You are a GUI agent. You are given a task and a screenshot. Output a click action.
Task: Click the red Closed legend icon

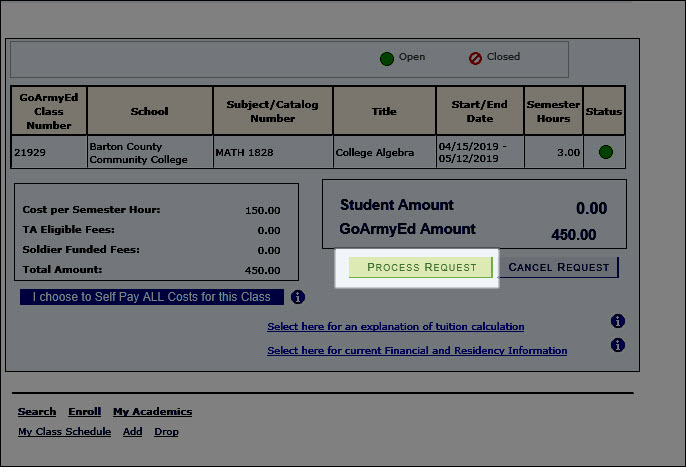coord(475,58)
